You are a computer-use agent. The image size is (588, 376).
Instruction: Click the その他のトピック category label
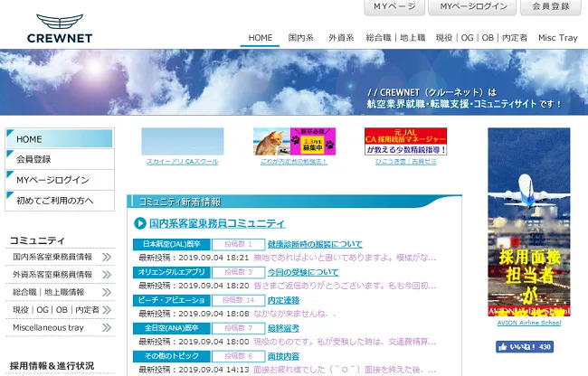tap(172, 356)
